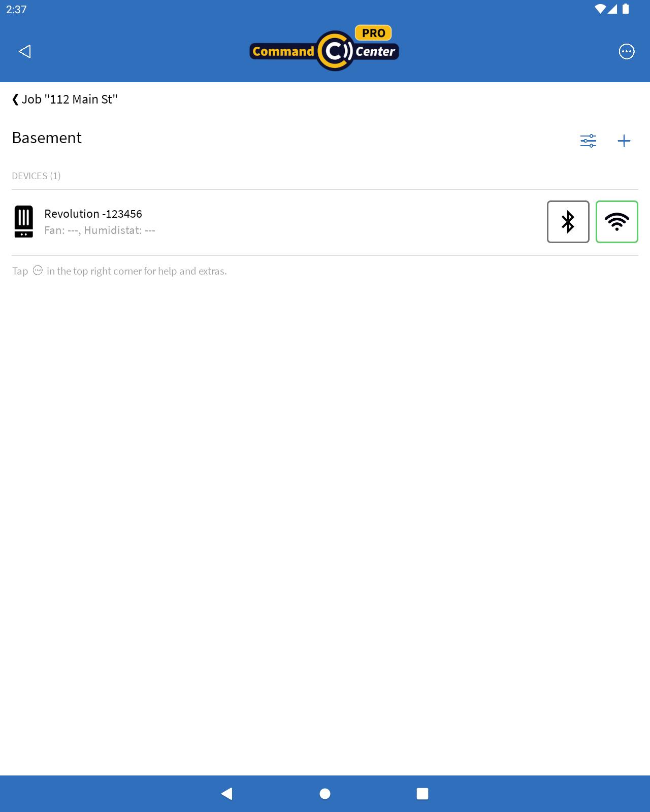Screen dimensions: 650x812
Task: Click Fan and Humidistat status text
Action: 100,230
